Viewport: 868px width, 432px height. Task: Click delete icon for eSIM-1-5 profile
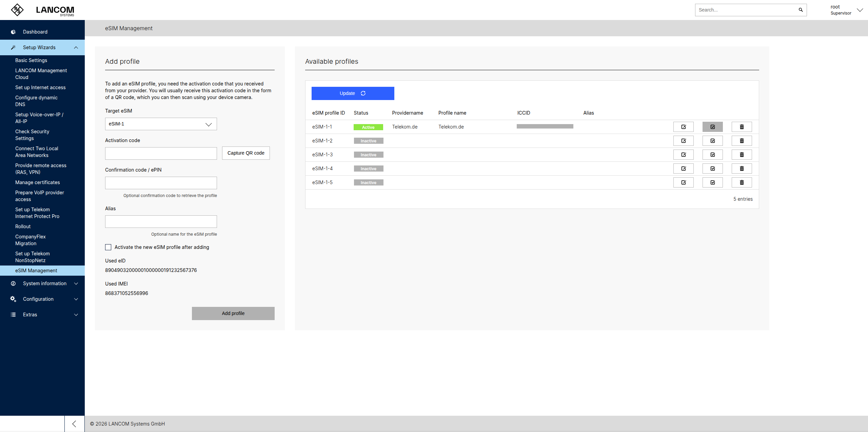coord(742,182)
